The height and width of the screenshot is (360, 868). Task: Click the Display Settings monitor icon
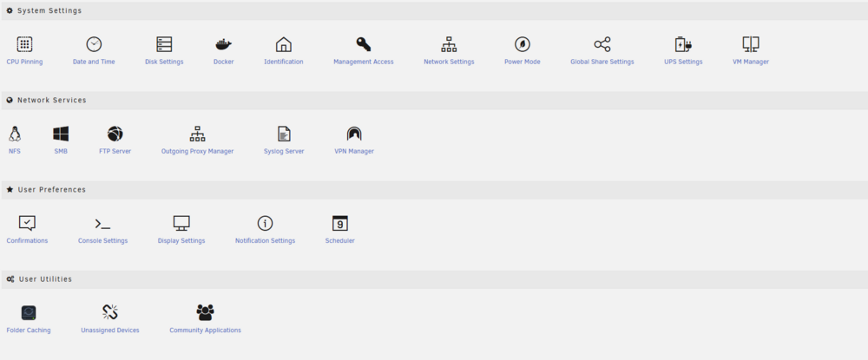(181, 224)
